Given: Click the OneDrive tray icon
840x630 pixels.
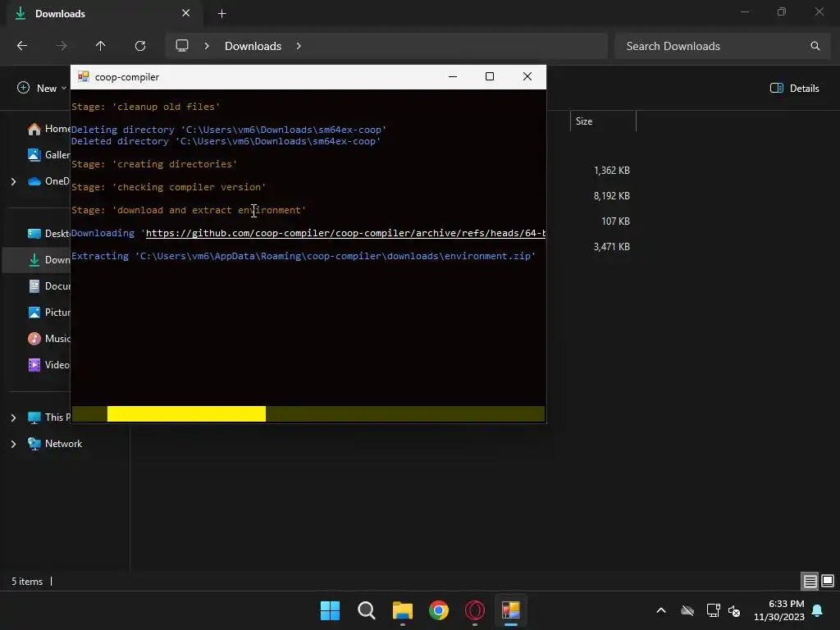Looking at the screenshot, I should coord(687,610).
